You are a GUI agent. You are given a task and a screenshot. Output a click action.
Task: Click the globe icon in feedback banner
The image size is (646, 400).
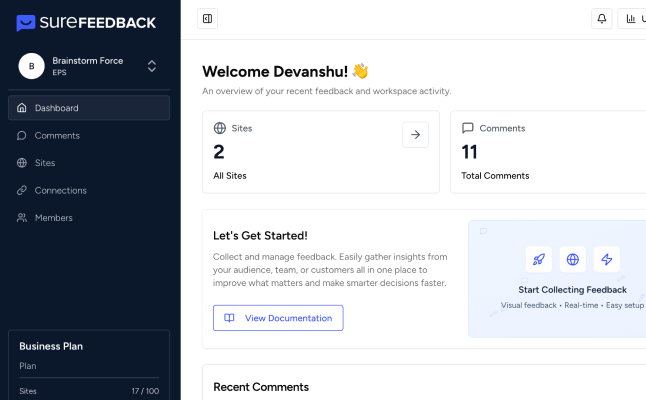pyautogui.click(x=573, y=259)
